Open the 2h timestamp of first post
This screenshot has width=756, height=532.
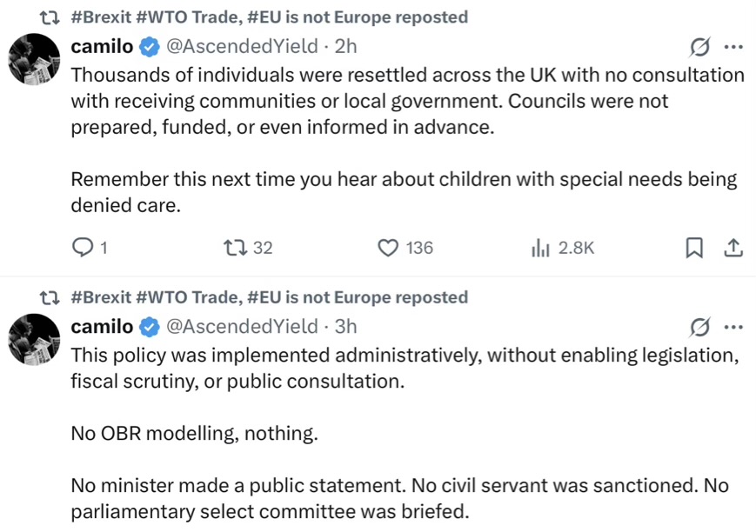345,47
